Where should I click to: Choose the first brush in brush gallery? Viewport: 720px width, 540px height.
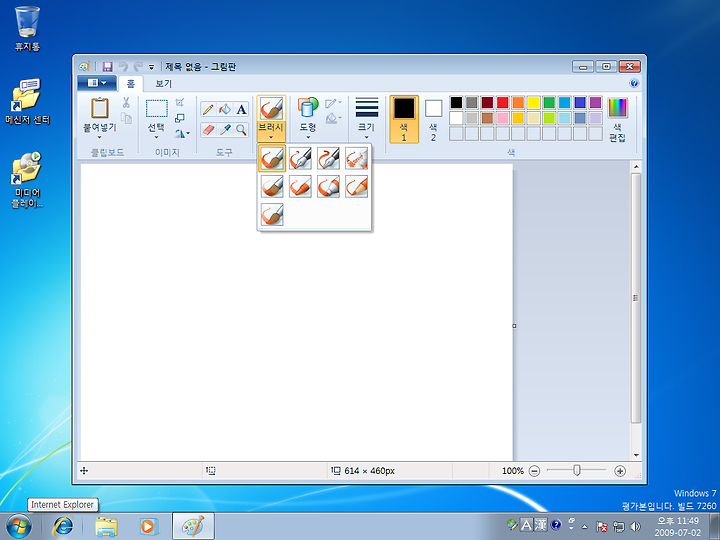click(272, 158)
